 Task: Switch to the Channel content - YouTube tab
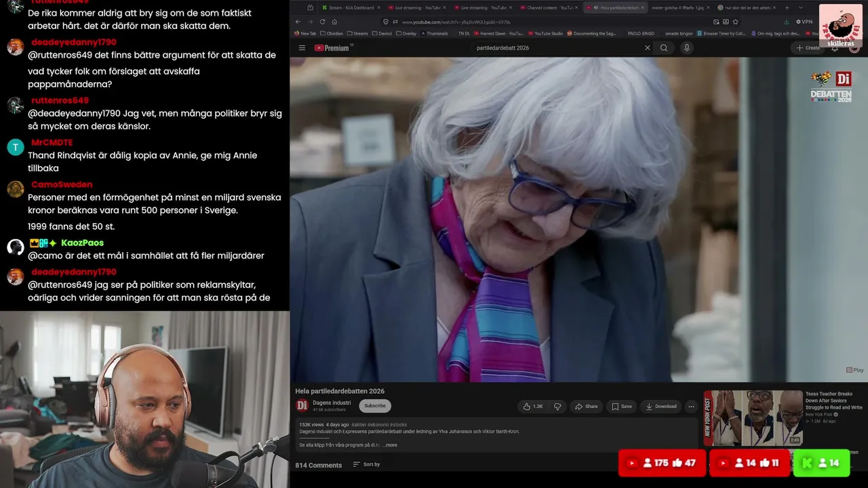coord(550,7)
